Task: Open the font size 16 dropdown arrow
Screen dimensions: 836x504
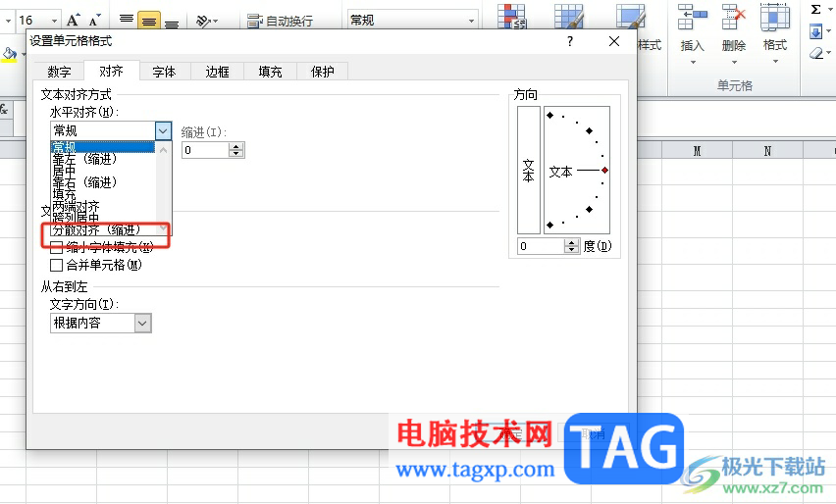Action: [54, 21]
